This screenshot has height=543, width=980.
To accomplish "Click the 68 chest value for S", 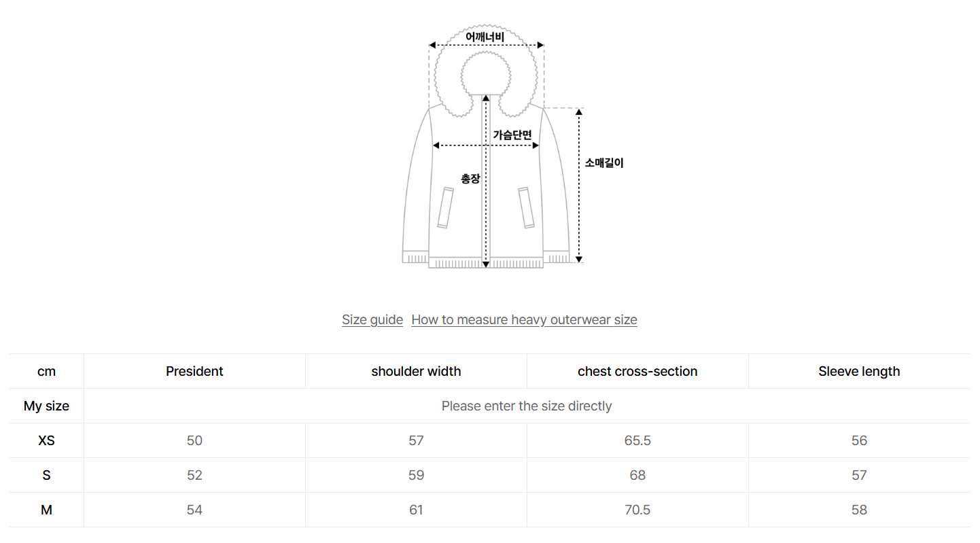I will 637,475.
